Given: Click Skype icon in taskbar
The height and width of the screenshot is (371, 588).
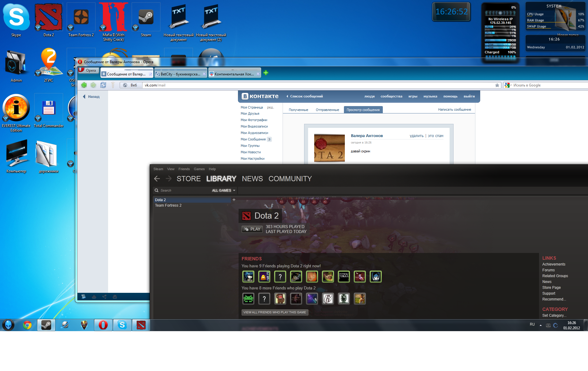Looking at the screenshot, I should click(122, 325).
